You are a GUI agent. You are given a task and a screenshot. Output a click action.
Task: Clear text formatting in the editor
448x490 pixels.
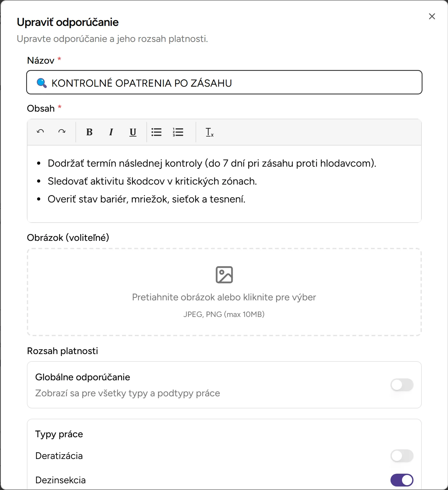coord(210,132)
